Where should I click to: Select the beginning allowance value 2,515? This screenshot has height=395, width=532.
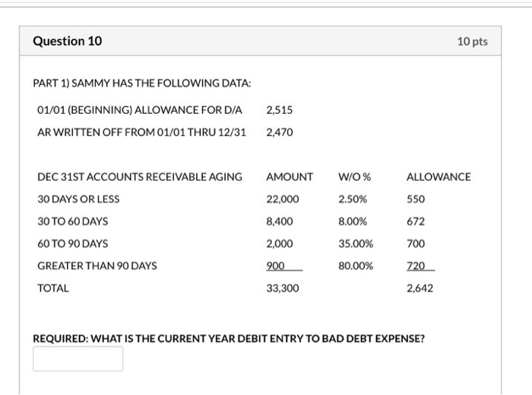279,110
